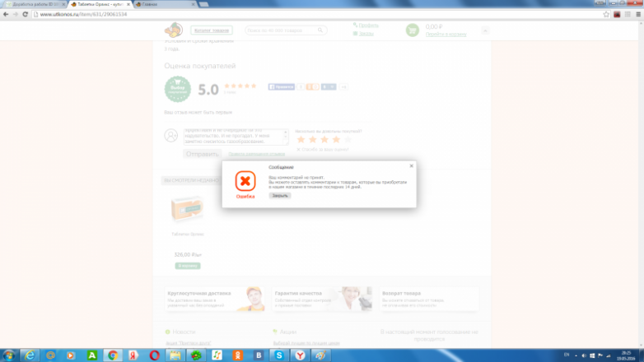The image size is (644, 362).
Task: Open the Каталог товаров dropdown
Action: [x=212, y=30]
